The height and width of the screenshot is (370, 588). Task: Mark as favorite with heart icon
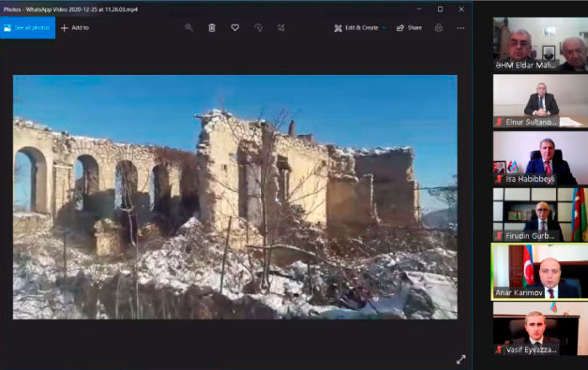coord(235,28)
